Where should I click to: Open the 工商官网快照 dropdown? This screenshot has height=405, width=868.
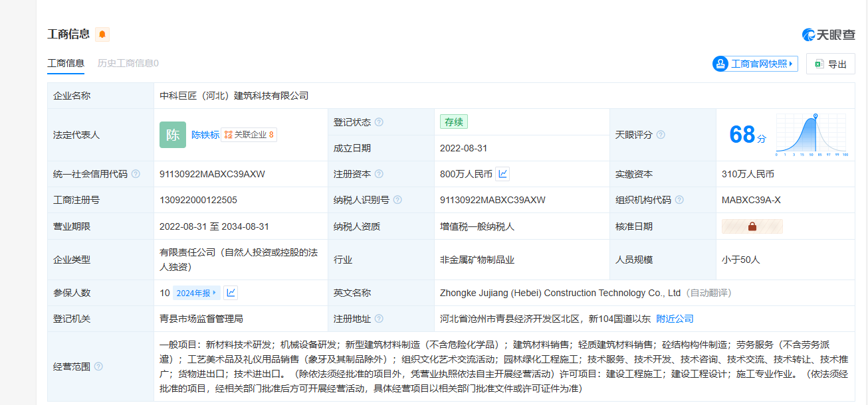(x=754, y=64)
